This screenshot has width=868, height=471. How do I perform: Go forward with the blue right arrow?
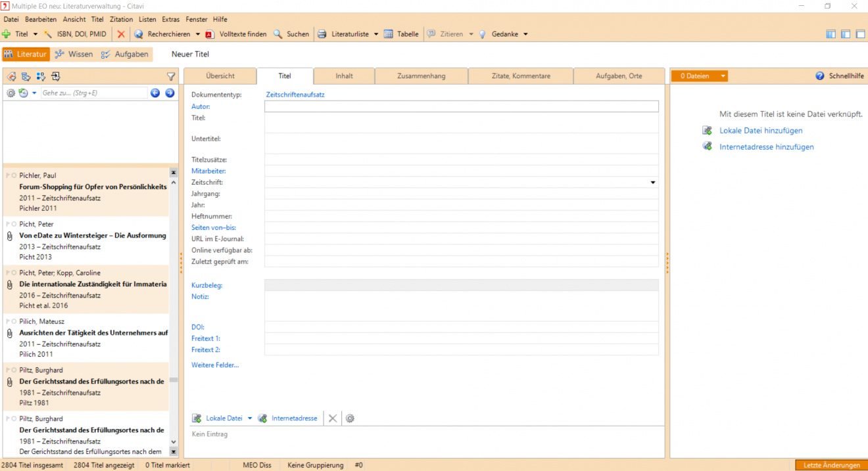[x=170, y=93]
